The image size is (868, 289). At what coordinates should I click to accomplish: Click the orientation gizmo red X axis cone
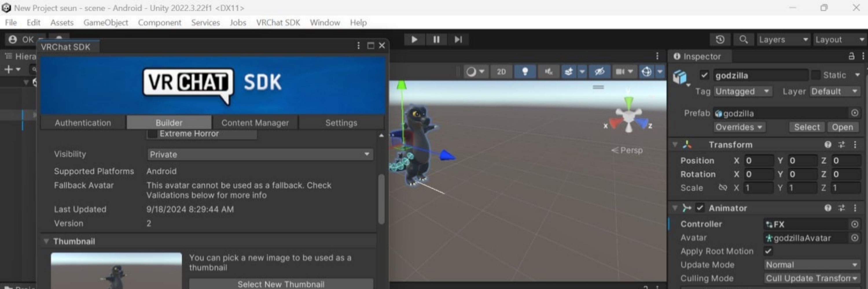coord(615,123)
